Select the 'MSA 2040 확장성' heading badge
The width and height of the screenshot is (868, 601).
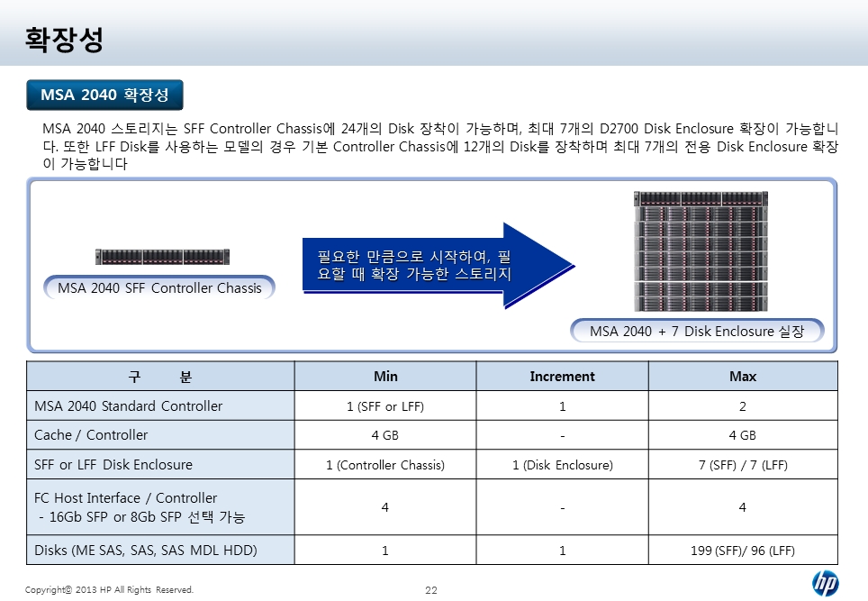(x=104, y=95)
